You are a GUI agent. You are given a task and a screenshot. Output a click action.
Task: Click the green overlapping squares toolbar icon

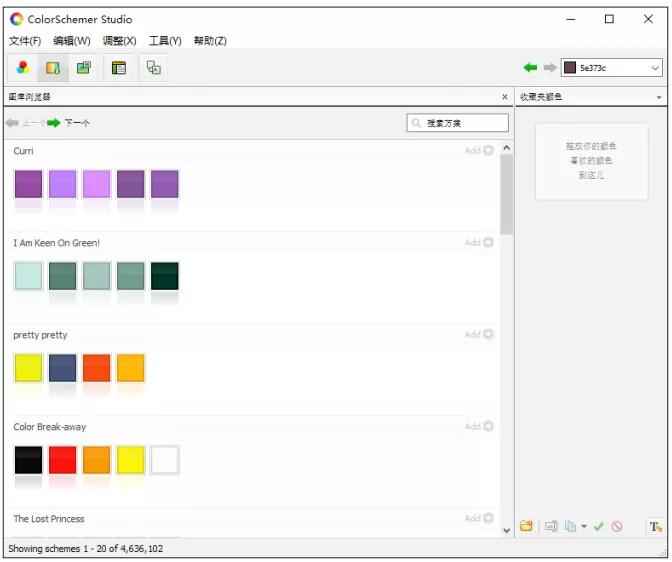pyautogui.click(x=84, y=68)
